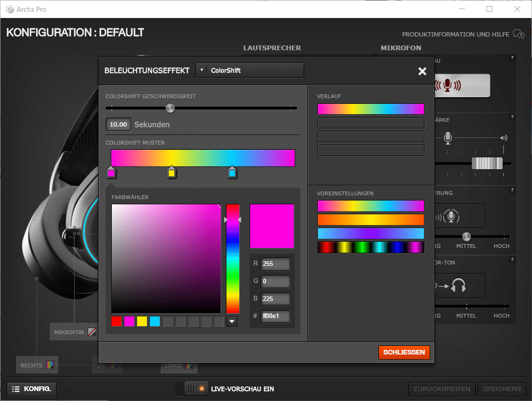Toggle the Live-Vorschau switch
The width and height of the screenshot is (532, 401).
pyautogui.click(x=192, y=389)
